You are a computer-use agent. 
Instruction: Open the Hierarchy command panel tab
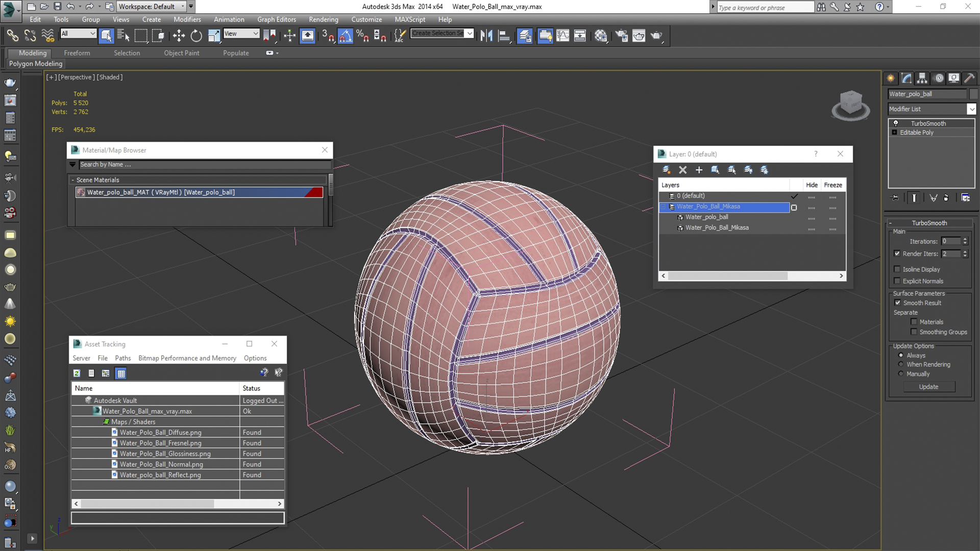tap(922, 78)
